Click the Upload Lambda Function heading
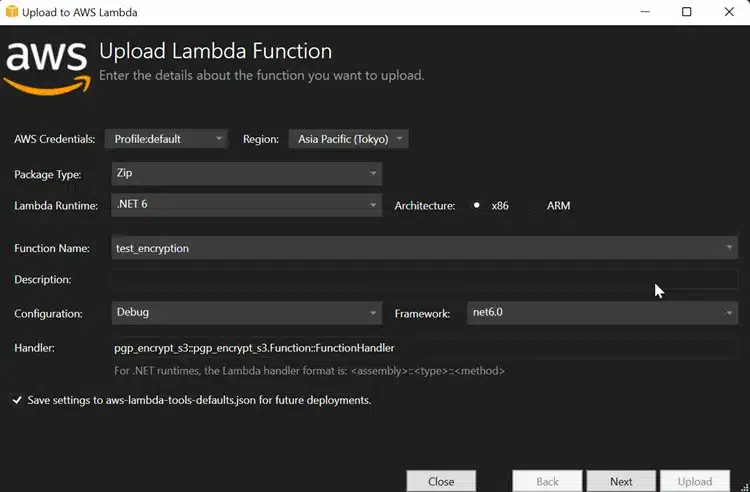This screenshot has width=750, height=492. (x=215, y=51)
